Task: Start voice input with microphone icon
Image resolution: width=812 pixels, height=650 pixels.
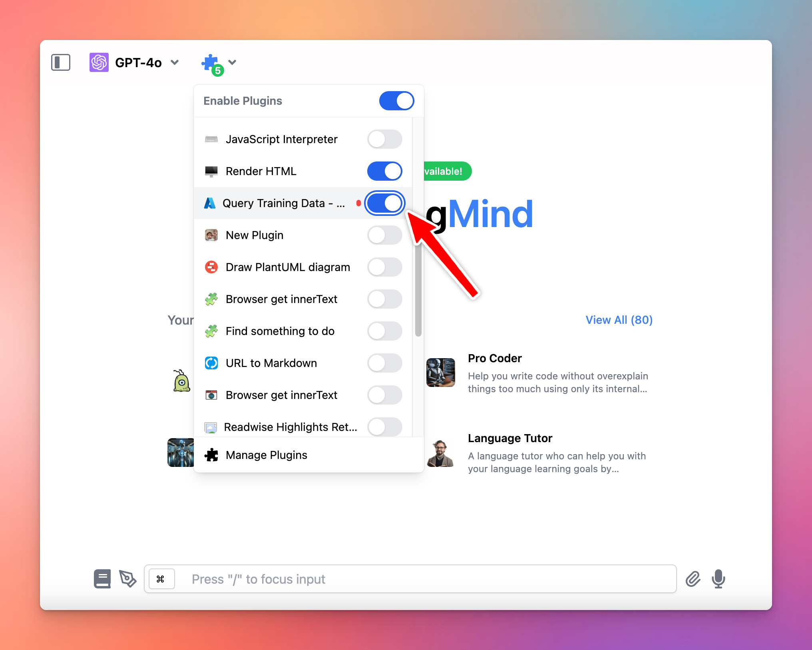Action: click(718, 579)
